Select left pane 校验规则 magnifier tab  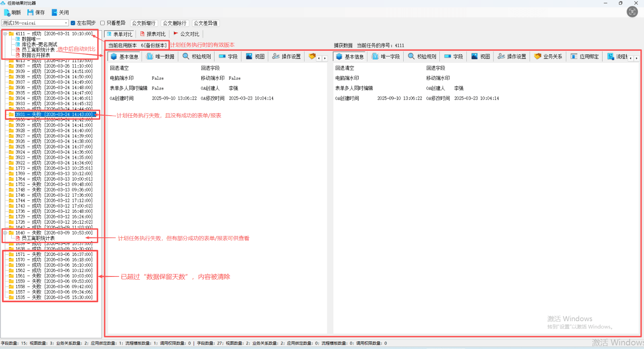point(196,56)
